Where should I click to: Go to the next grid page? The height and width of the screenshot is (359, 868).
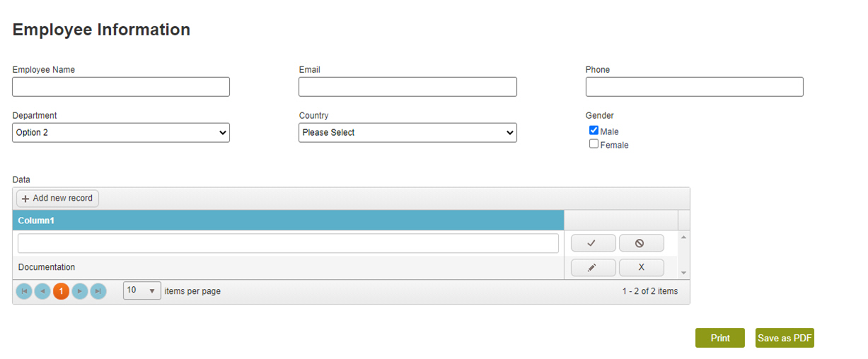pyautogui.click(x=80, y=291)
